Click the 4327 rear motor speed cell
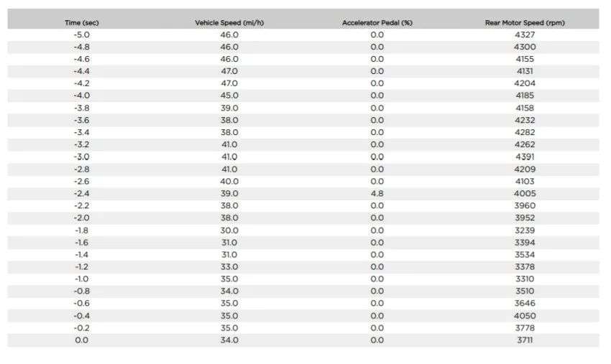The image size is (611, 364). [x=525, y=35]
